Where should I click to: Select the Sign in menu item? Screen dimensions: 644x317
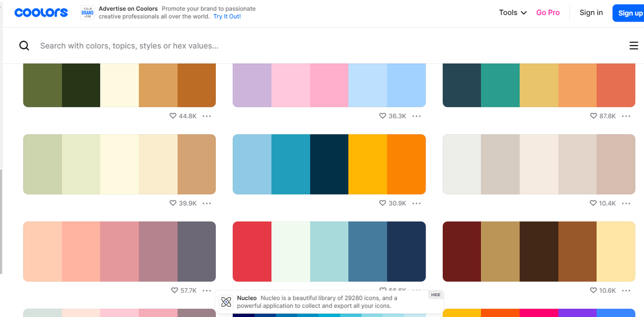tap(591, 12)
